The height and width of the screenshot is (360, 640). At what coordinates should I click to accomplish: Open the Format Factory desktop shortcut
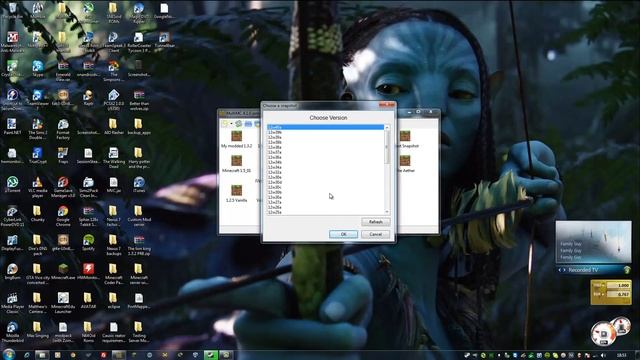click(63, 129)
